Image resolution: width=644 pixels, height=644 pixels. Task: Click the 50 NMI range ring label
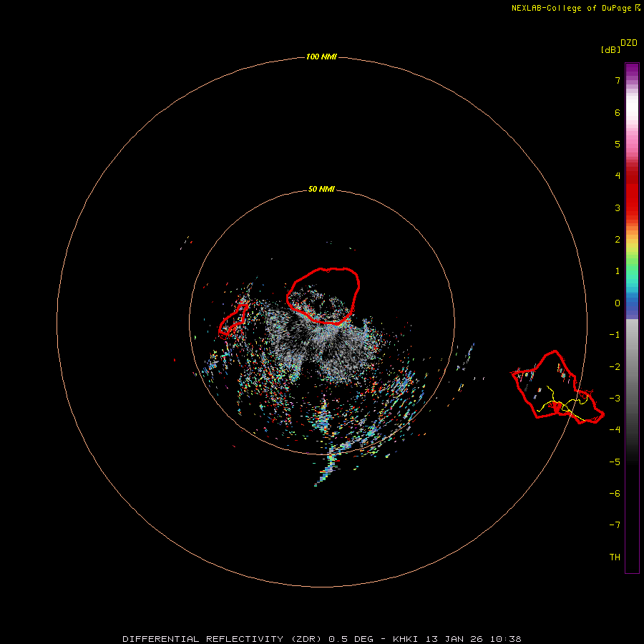[x=321, y=189]
